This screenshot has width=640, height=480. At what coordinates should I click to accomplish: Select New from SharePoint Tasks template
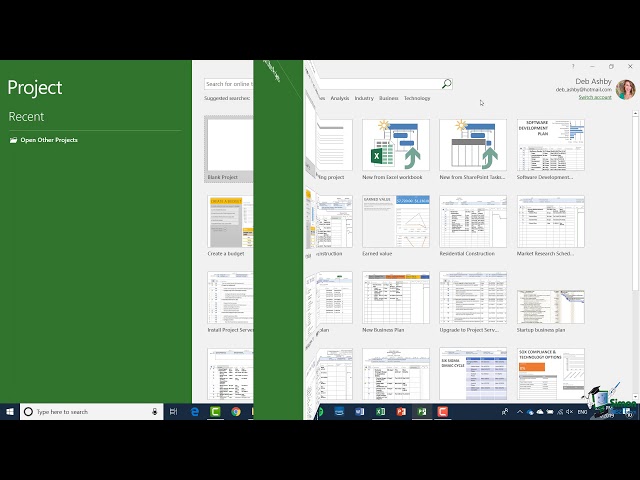(x=473, y=149)
